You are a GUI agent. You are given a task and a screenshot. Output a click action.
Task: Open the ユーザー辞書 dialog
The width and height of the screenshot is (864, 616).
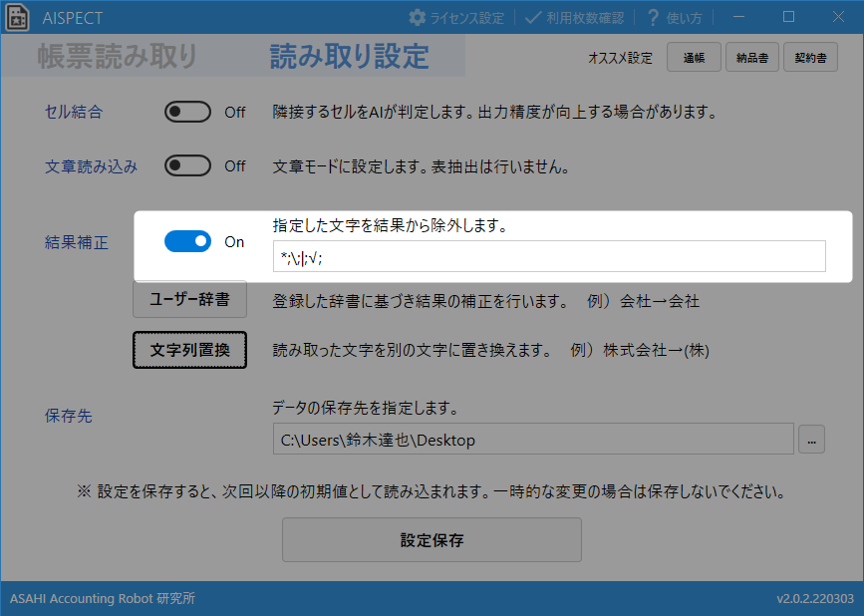pyautogui.click(x=189, y=299)
